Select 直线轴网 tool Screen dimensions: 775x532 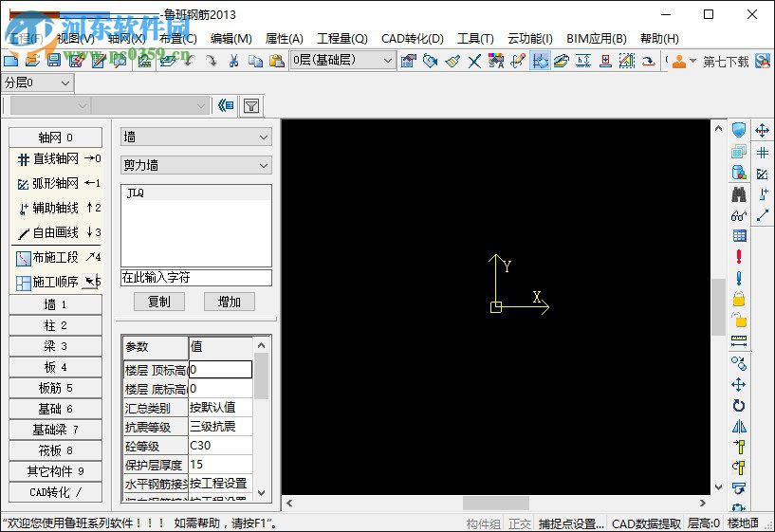click(x=58, y=158)
